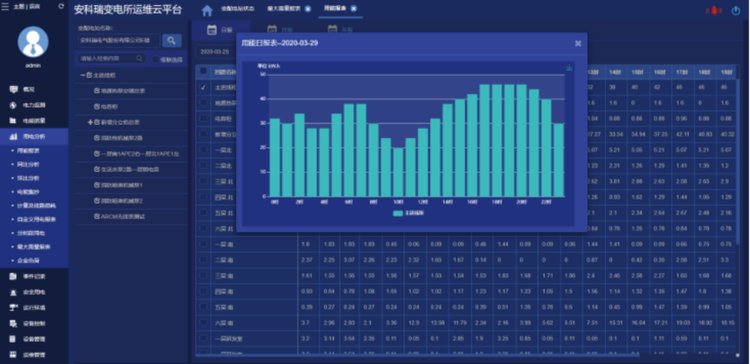Click the admin user avatar

click(33, 42)
